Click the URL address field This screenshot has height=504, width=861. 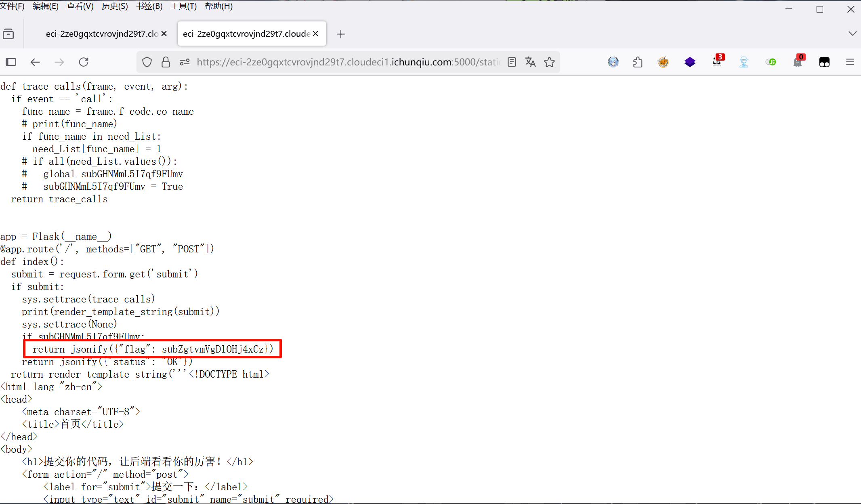click(x=347, y=62)
